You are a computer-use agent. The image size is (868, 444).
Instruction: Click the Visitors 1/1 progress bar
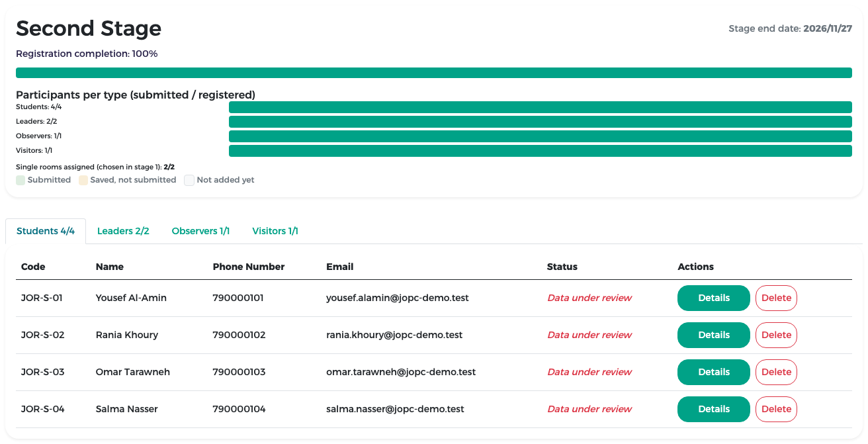(x=541, y=151)
